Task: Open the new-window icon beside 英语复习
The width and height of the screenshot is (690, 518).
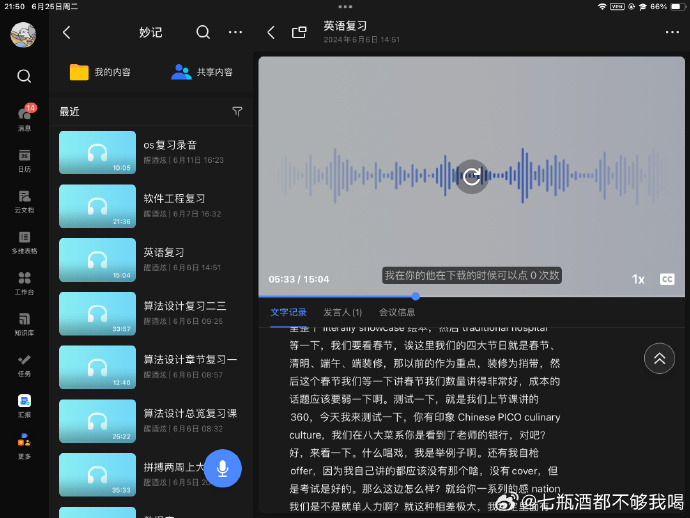Action: [299, 32]
